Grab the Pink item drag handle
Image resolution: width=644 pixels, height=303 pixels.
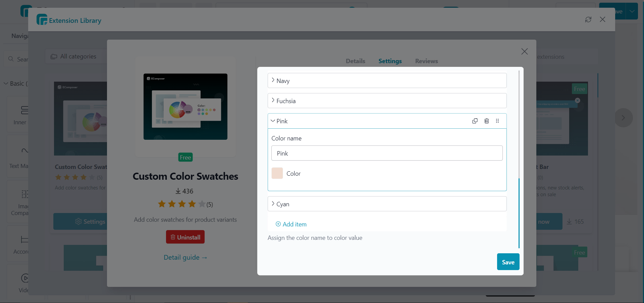tap(497, 121)
